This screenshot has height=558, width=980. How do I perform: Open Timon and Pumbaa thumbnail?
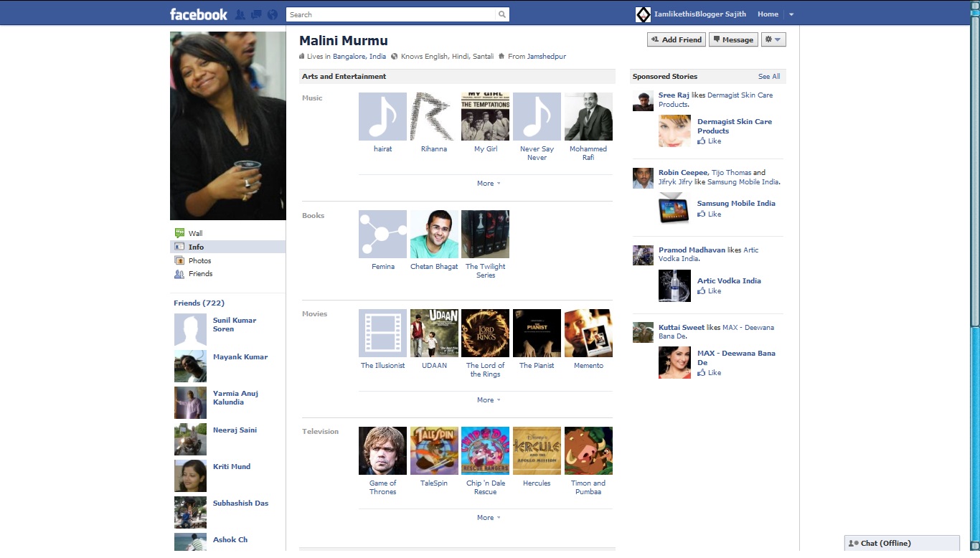(x=588, y=450)
